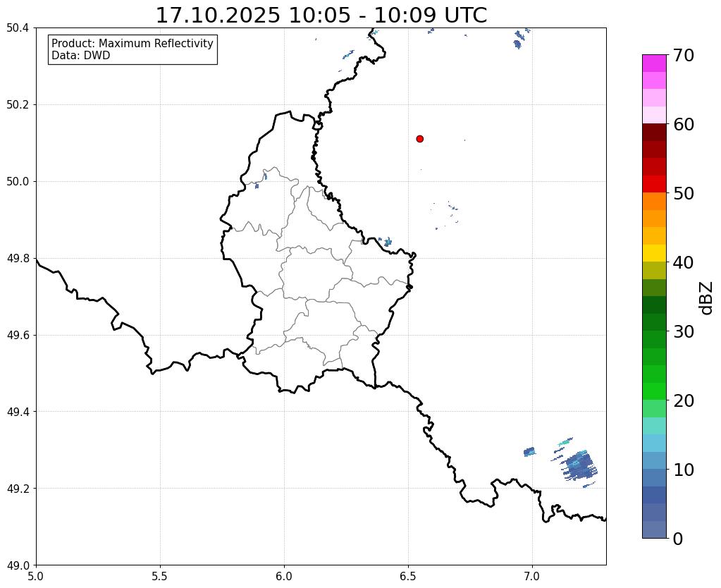Click the plot title with date and time
This screenshot has height=588, width=721.
click(x=321, y=15)
